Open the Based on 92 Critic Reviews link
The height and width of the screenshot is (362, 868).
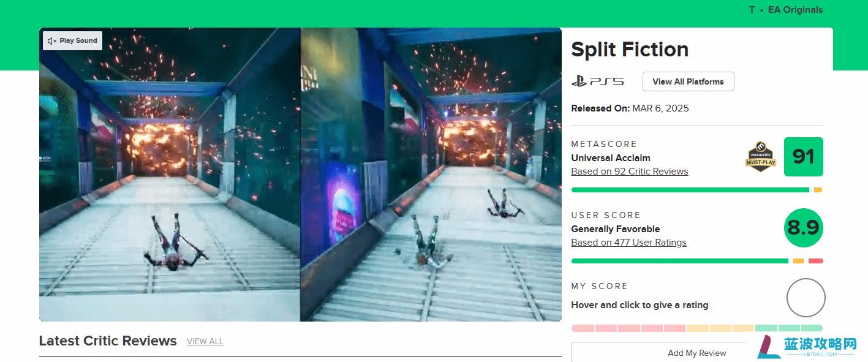pyautogui.click(x=630, y=172)
